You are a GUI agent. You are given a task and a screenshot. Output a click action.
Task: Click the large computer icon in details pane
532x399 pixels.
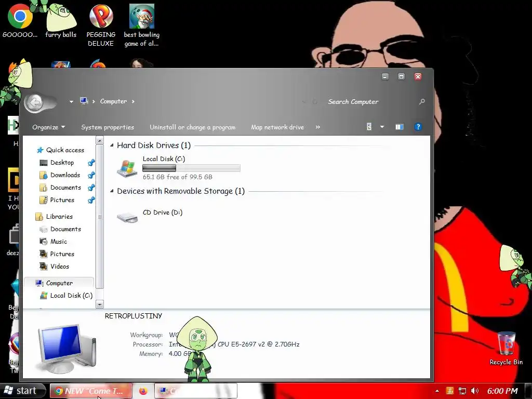pos(67,348)
